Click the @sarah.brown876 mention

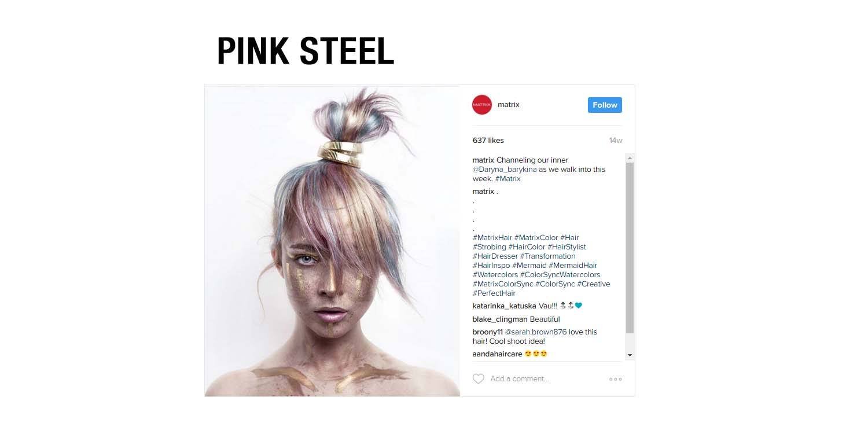point(536,332)
